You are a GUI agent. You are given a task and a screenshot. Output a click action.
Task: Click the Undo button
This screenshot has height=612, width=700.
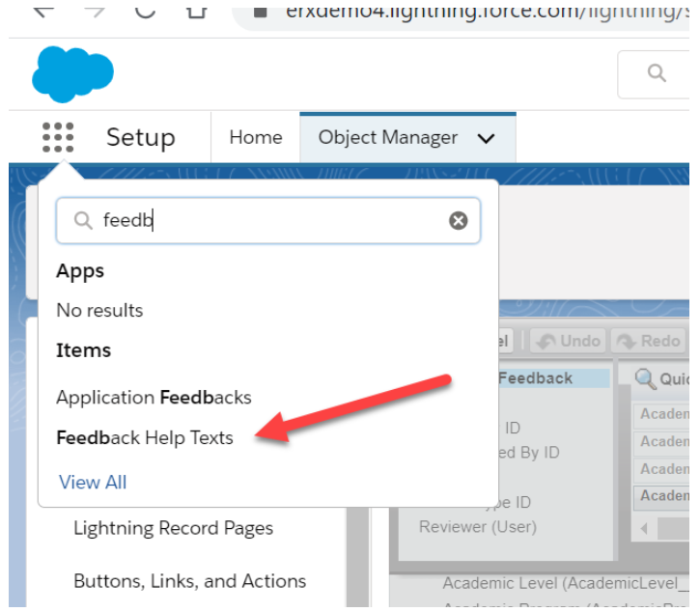(569, 341)
